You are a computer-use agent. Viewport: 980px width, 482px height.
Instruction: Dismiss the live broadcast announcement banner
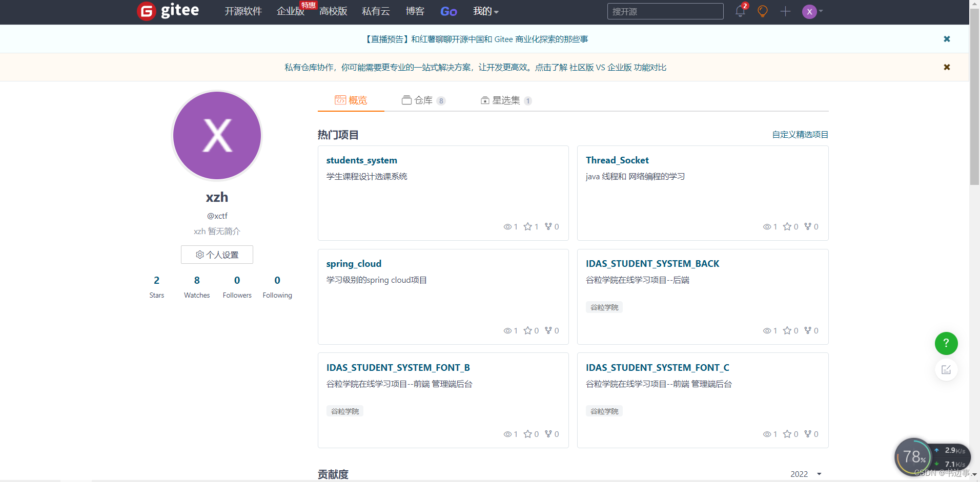click(946, 39)
